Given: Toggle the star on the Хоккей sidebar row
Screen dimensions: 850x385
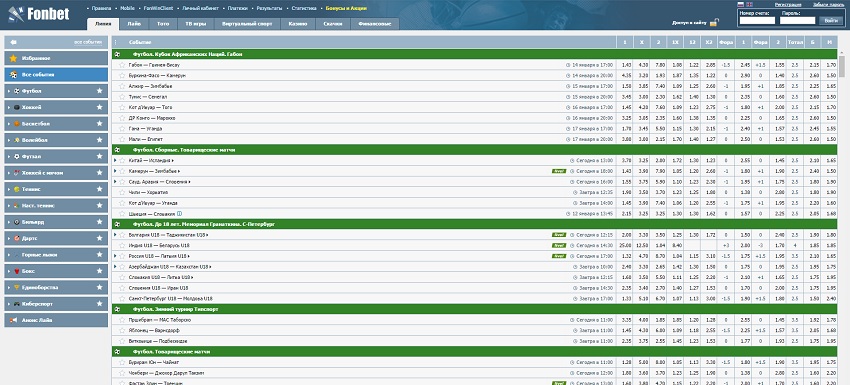Looking at the screenshot, I should coord(99,107).
